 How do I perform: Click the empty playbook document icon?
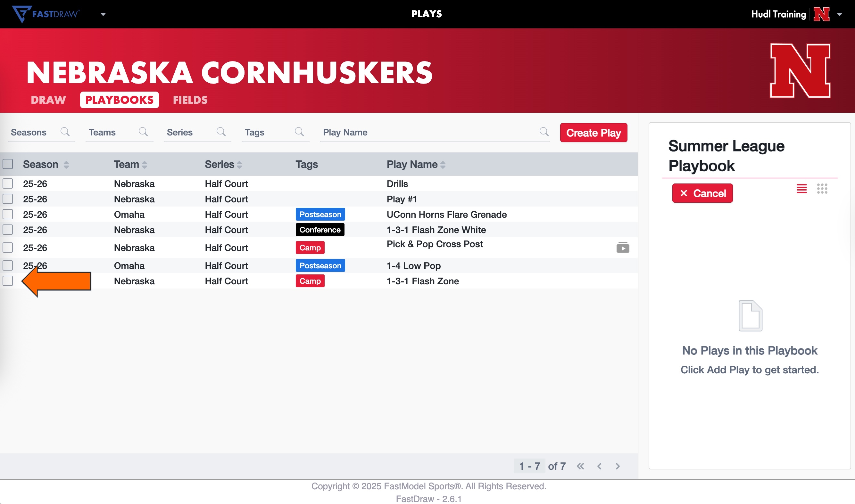(750, 315)
